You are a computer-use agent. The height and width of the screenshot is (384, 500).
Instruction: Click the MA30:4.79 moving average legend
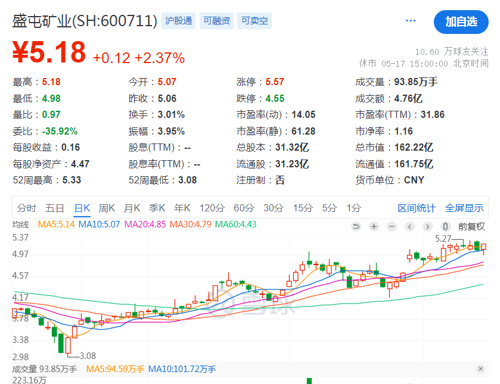(190, 224)
